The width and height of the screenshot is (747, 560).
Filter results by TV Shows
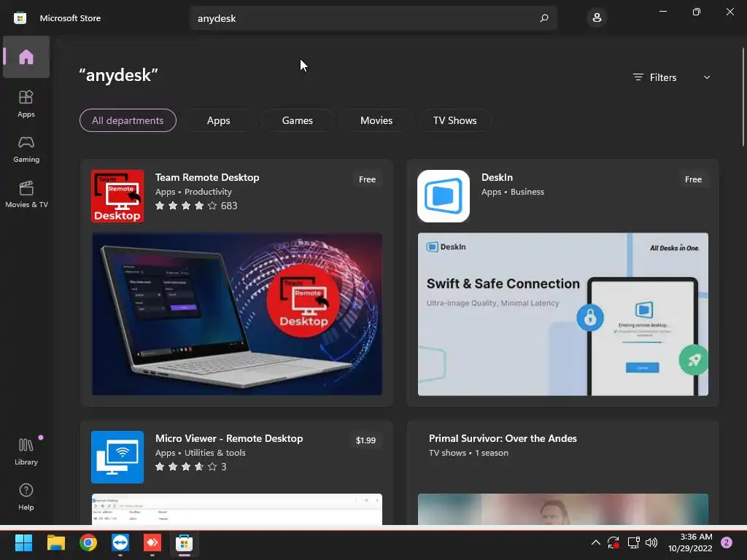pos(455,120)
